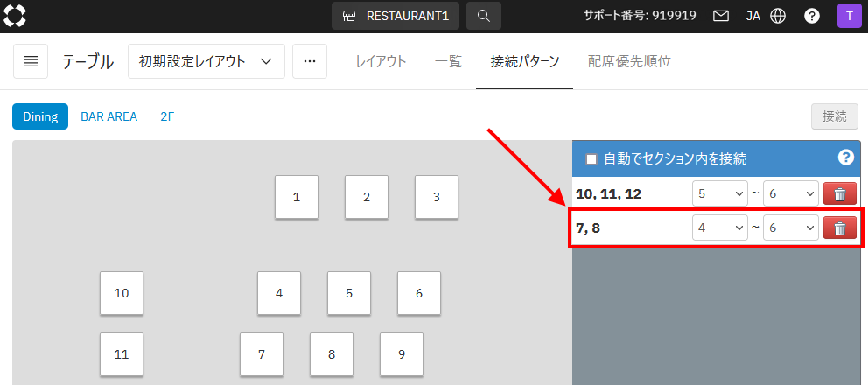This screenshot has width=868, height=385.
Task: Switch to the 配席優先順位 tab
Action: 629,61
